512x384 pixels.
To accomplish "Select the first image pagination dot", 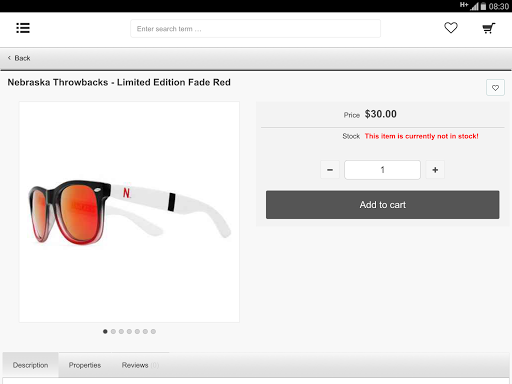I will click(x=105, y=331).
